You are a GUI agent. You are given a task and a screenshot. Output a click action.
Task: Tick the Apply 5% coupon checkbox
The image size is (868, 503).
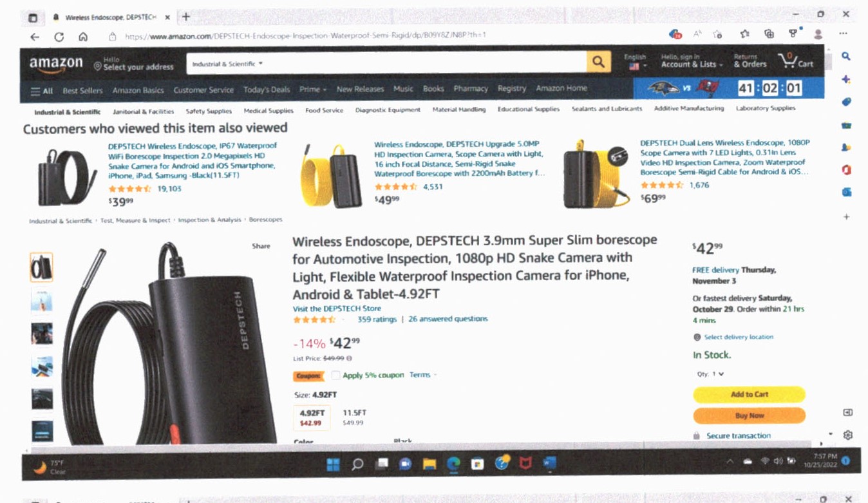coord(335,375)
